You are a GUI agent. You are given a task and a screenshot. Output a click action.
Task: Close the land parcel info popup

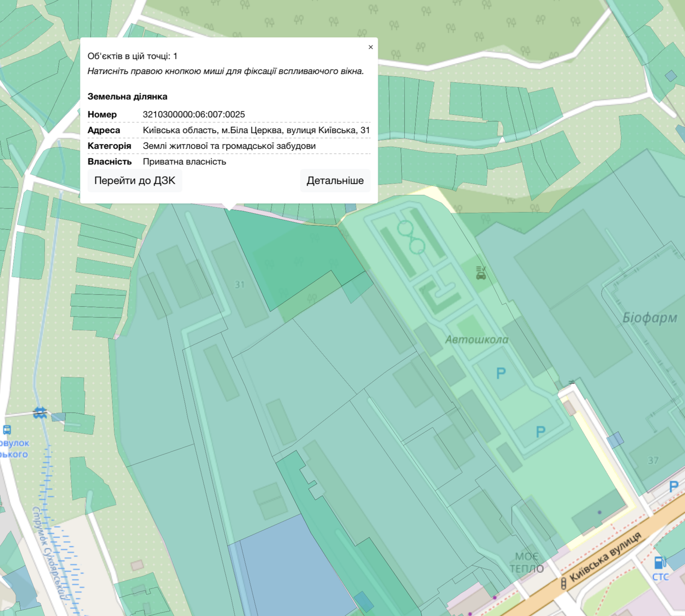[370, 47]
